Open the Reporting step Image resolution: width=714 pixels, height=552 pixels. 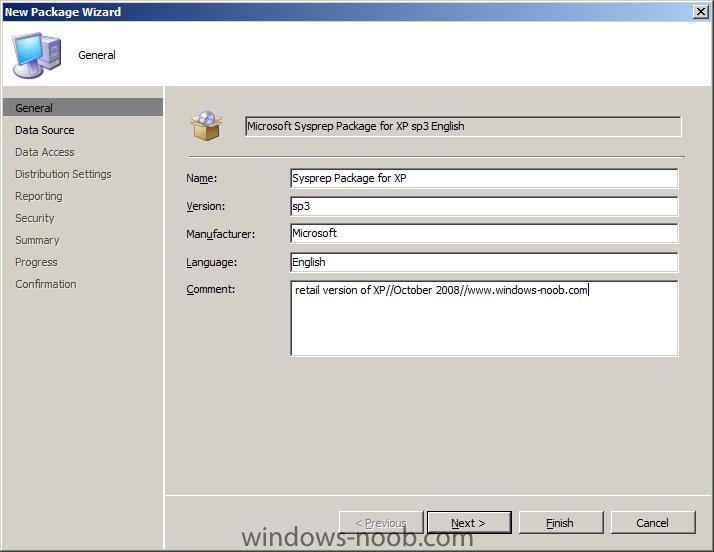coord(39,196)
